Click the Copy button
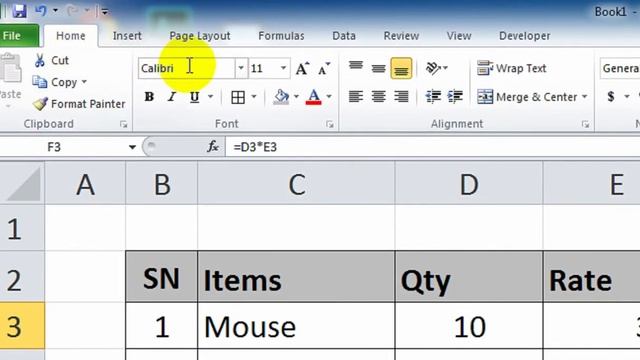Image resolution: width=640 pixels, height=360 pixels. point(55,82)
